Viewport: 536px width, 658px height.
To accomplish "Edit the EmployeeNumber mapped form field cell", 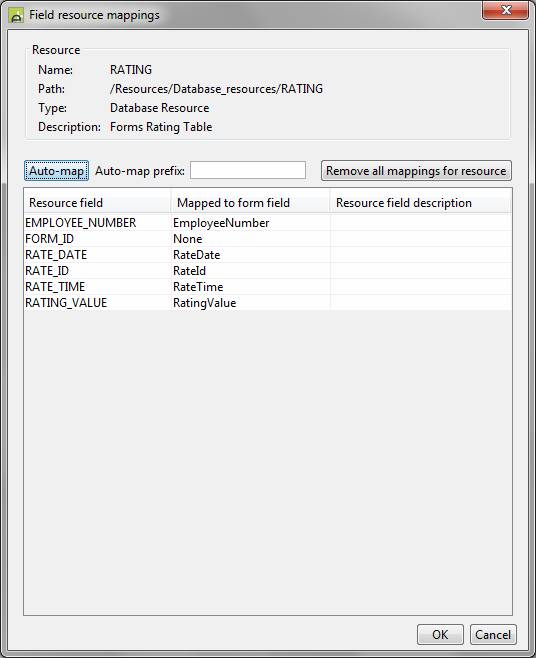I will click(x=251, y=223).
